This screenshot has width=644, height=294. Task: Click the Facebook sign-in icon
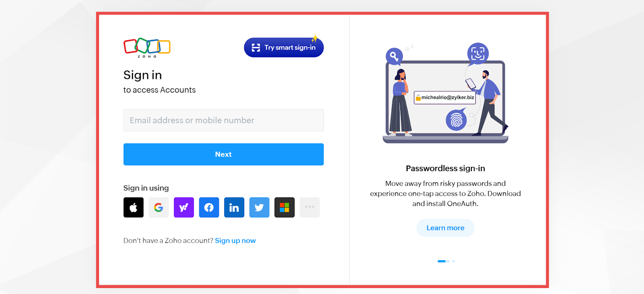(209, 207)
